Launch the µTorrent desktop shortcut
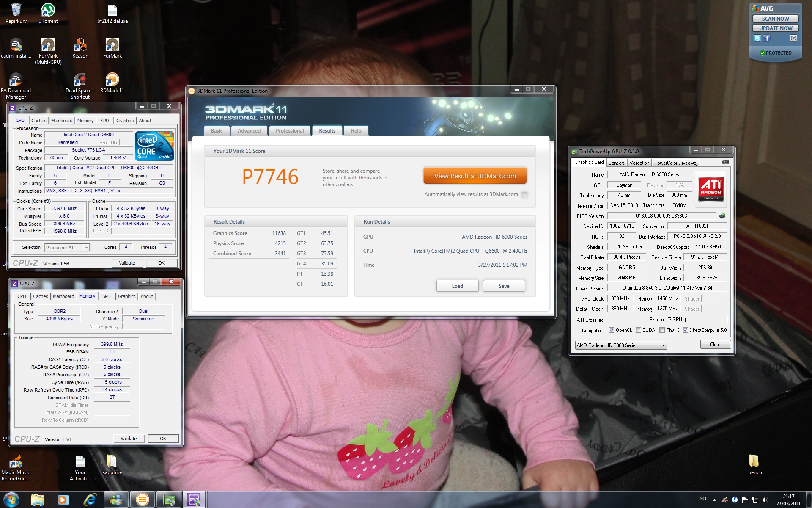The height and width of the screenshot is (508, 812). [x=48, y=14]
